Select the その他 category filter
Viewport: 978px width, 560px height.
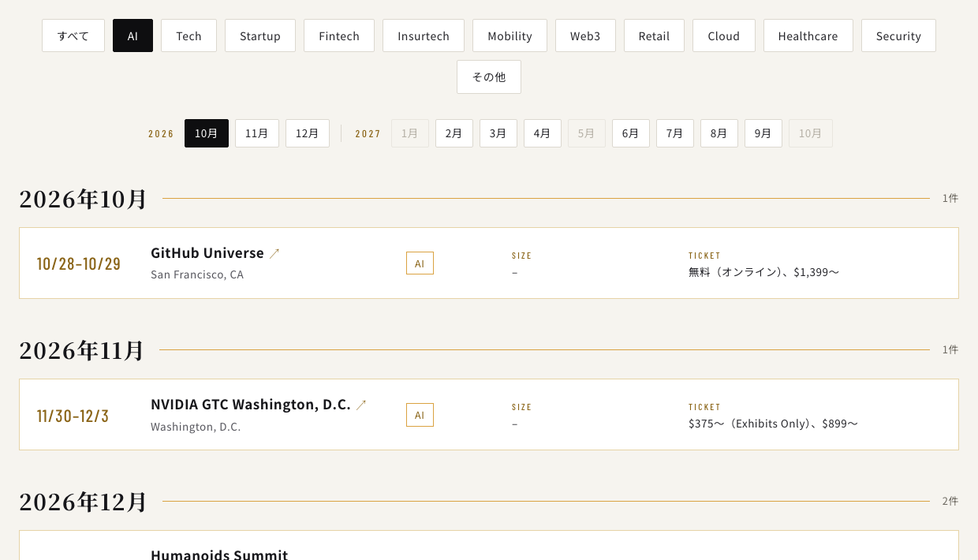coord(489,77)
